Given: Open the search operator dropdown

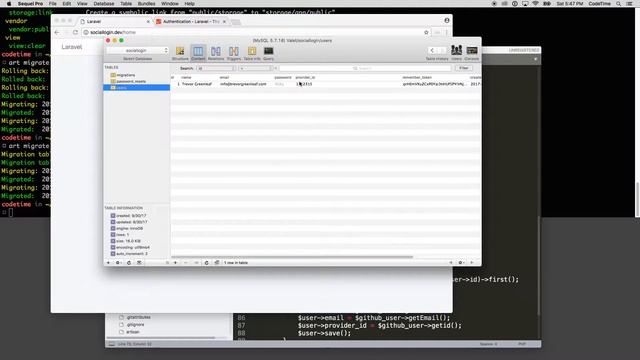Looking at the screenshot, I should (x=256, y=68).
